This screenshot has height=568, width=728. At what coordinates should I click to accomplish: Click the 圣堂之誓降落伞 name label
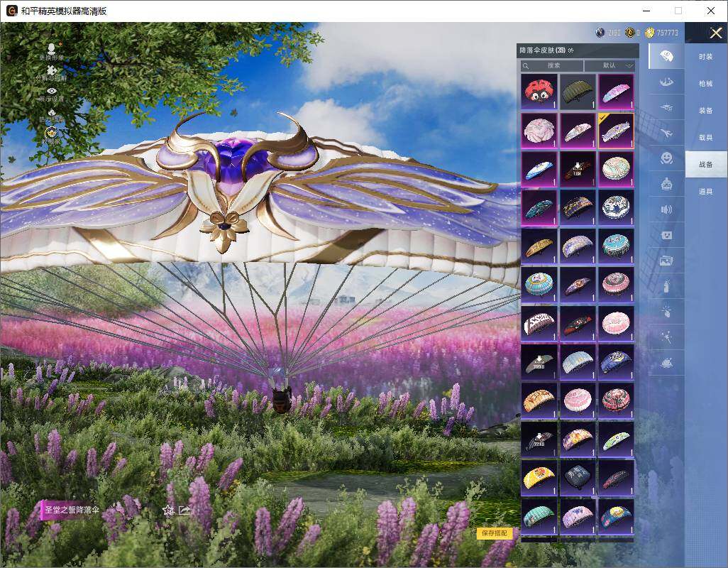coord(72,510)
